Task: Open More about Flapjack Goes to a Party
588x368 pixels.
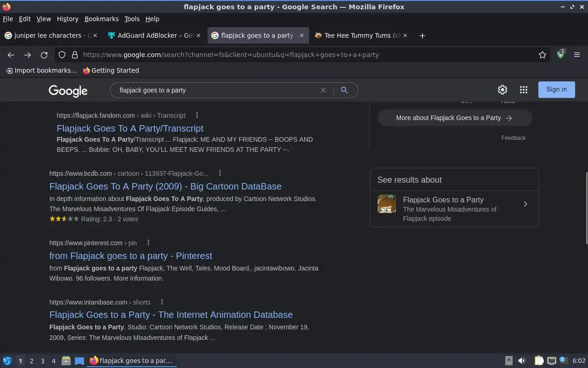Action: pyautogui.click(x=455, y=118)
